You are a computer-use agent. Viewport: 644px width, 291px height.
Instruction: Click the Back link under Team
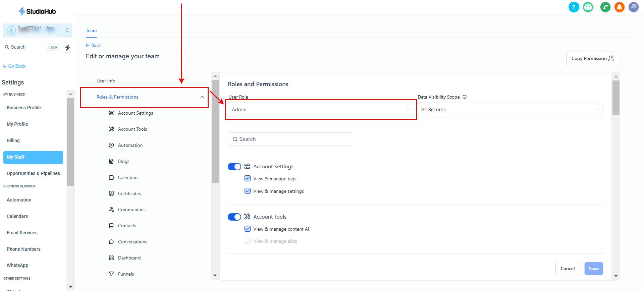(x=93, y=45)
